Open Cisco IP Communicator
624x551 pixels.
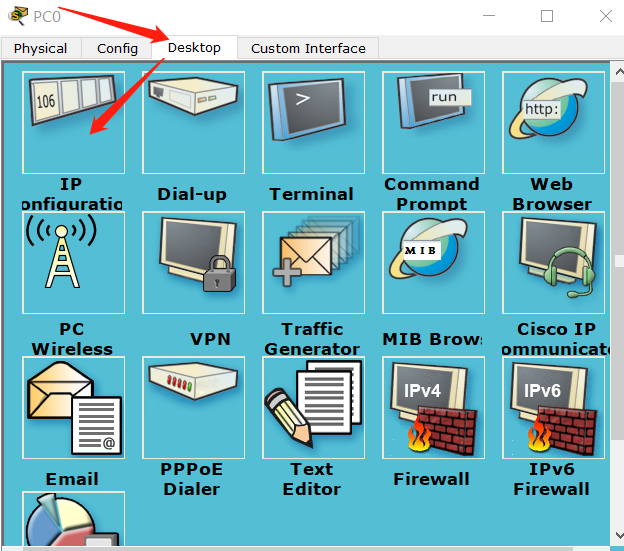554,263
